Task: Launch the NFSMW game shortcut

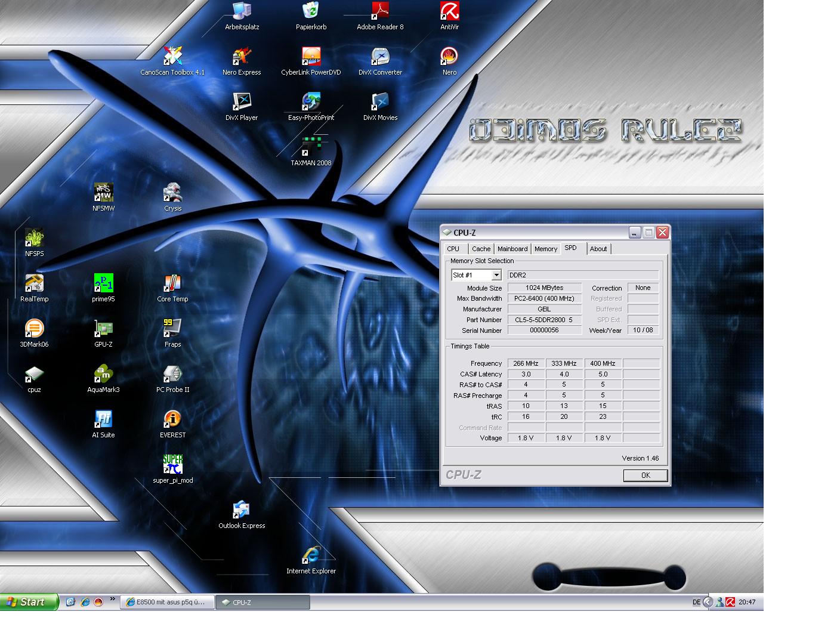Action: (103, 197)
